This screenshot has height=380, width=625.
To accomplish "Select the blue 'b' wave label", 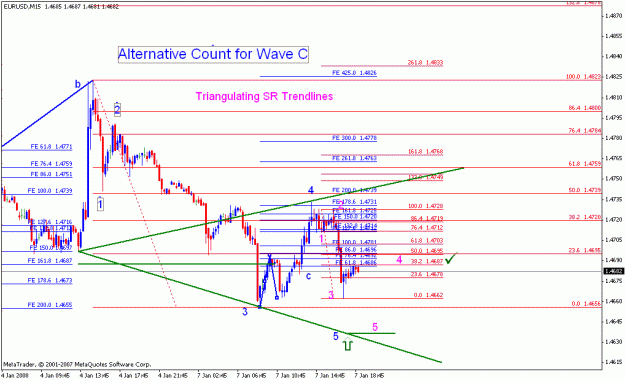I will 78,84.
